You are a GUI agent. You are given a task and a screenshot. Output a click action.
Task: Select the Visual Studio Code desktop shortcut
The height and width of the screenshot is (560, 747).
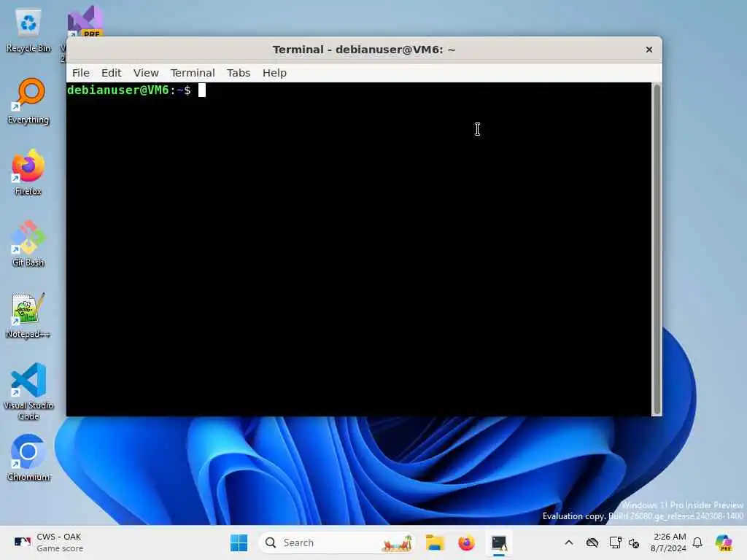tap(28, 392)
